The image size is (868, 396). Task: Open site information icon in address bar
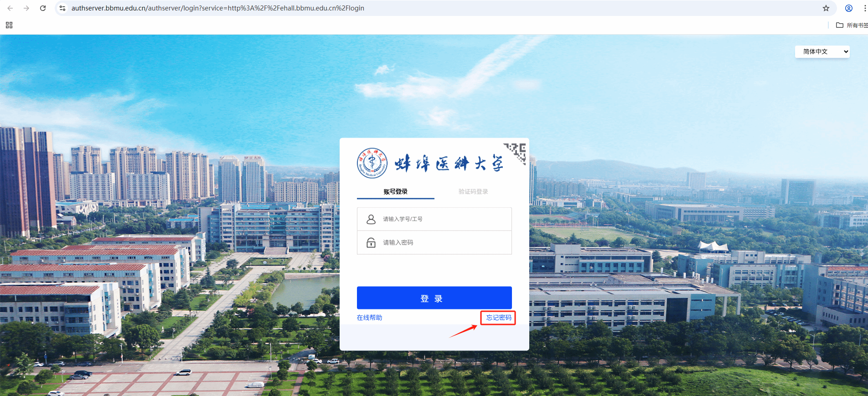point(62,8)
